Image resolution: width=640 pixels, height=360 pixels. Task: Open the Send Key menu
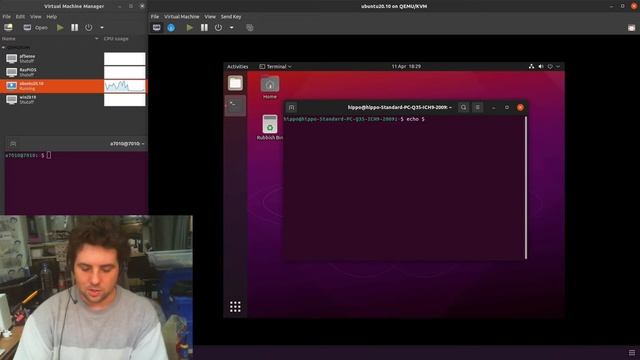coord(231,17)
